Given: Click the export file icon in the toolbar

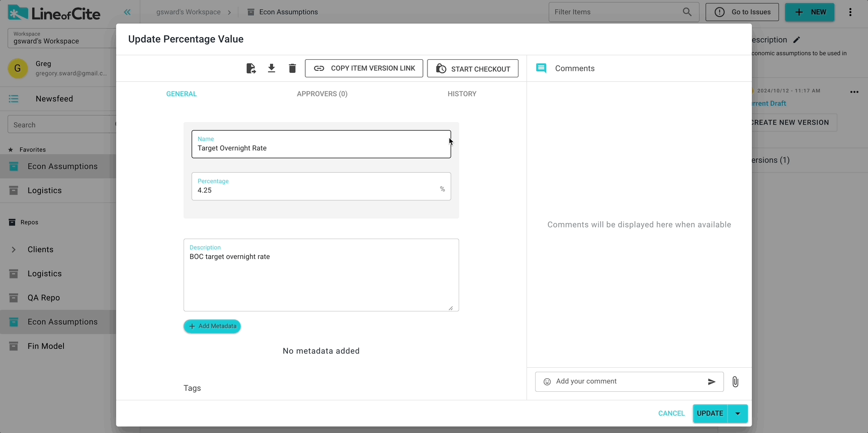Looking at the screenshot, I should 251,68.
